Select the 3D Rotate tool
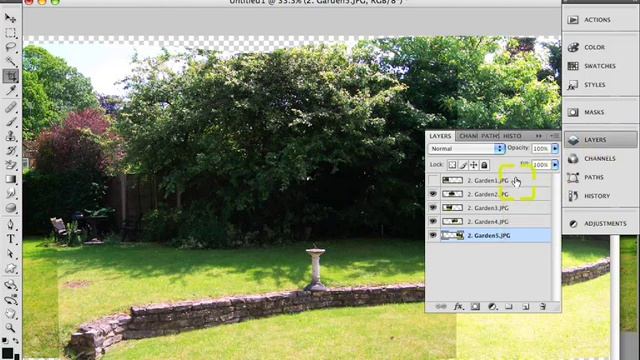640x360 pixels. click(11, 284)
